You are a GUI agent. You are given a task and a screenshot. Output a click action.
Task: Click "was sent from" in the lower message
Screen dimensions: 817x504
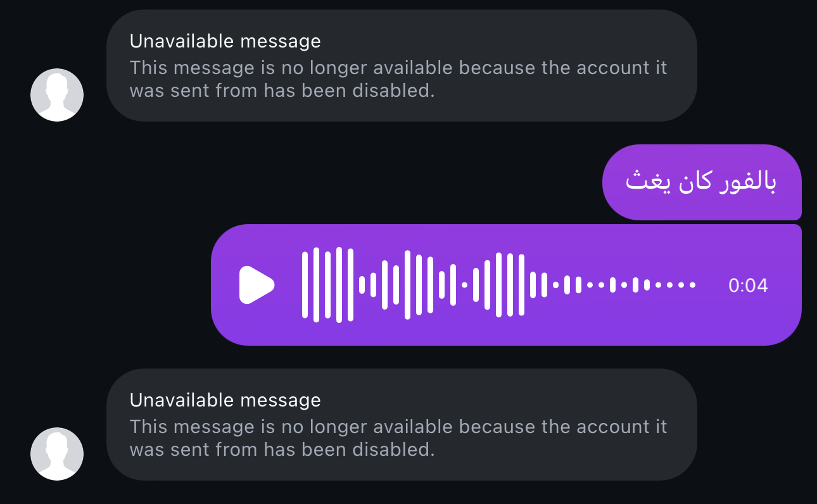point(194,450)
